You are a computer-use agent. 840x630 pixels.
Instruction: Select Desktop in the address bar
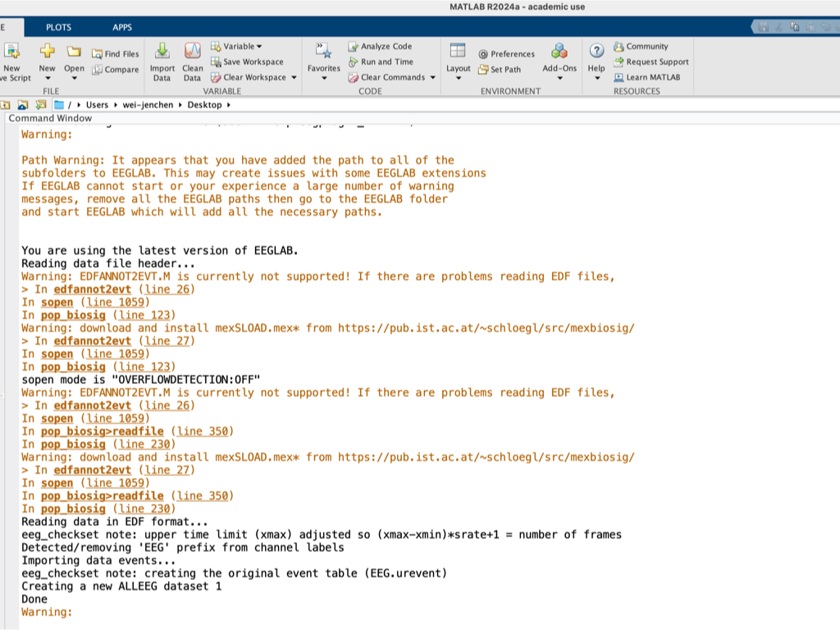204,105
